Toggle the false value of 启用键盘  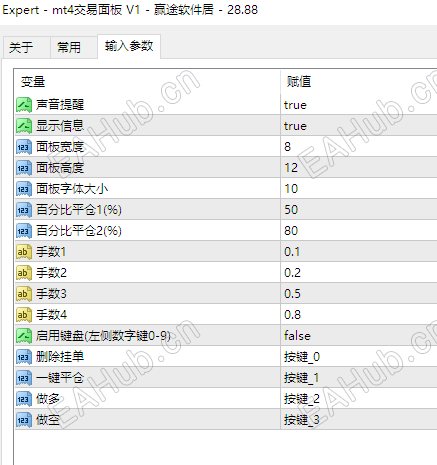(x=297, y=336)
